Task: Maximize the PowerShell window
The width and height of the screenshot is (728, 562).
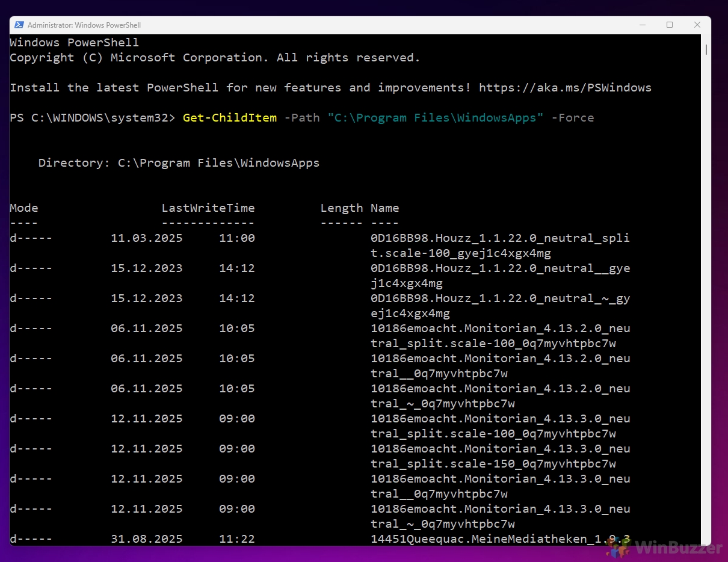Action: coord(670,25)
